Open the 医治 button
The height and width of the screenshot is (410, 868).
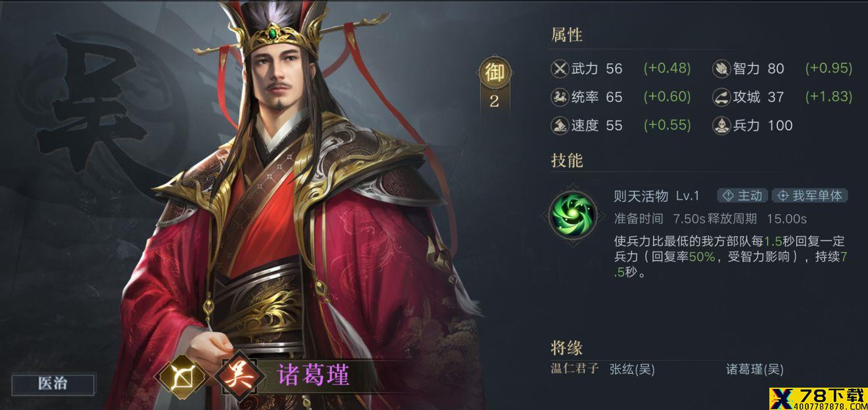(53, 384)
